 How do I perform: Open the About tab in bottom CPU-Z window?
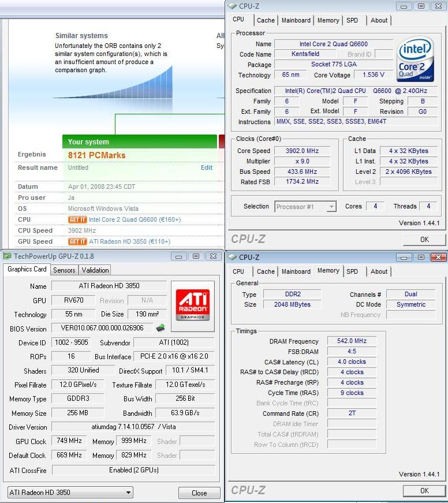point(379,271)
